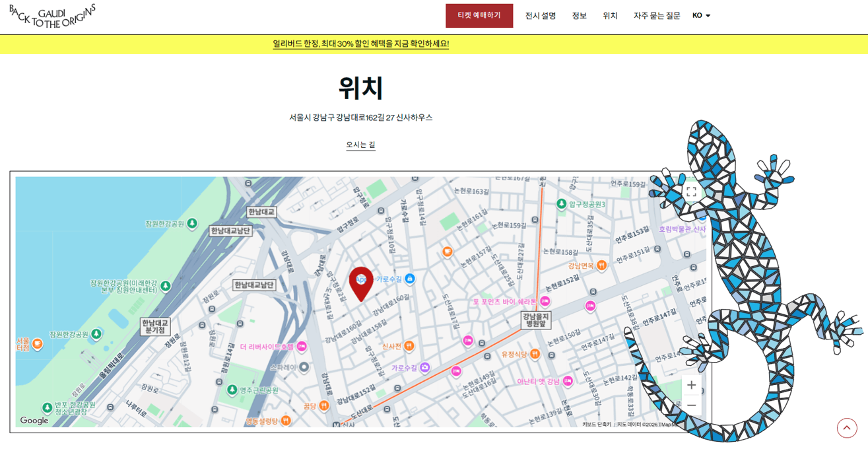
Task: Toggle the map fullscreen view
Action: (691, 192)
